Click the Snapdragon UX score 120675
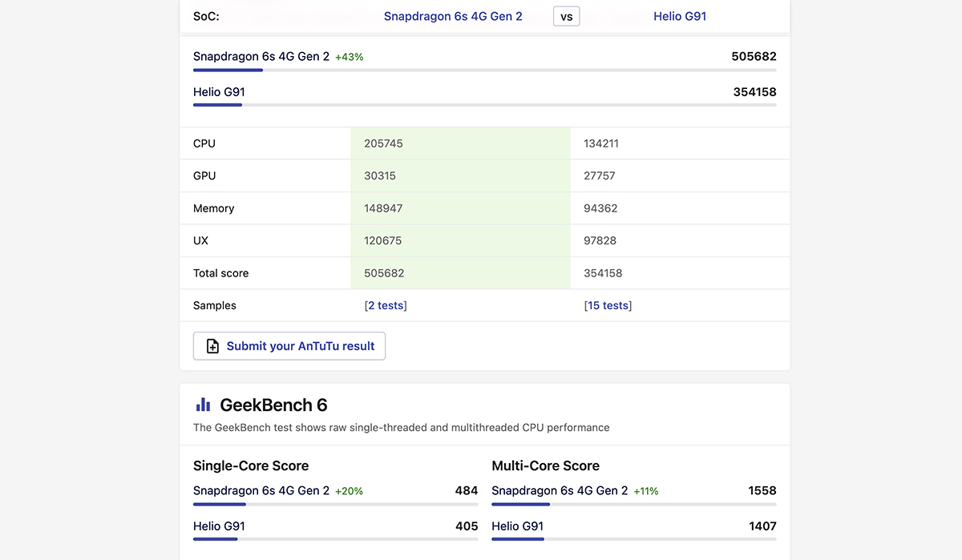The height and width of the screenshot is (560, 962). 383,240
